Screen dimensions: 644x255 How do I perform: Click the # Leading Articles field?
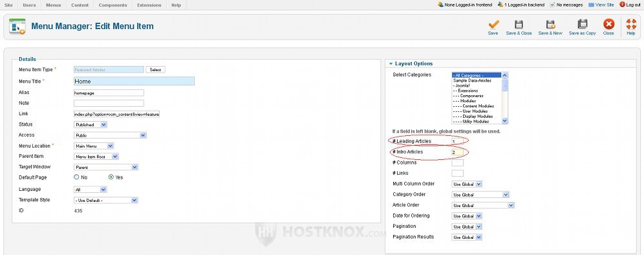tap(458, 142)
